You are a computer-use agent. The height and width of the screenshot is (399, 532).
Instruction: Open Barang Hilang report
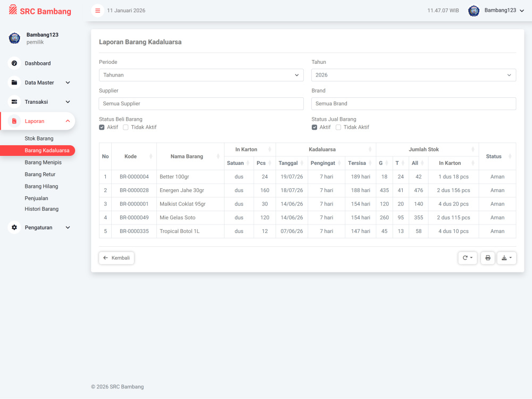tap(41, 186)
